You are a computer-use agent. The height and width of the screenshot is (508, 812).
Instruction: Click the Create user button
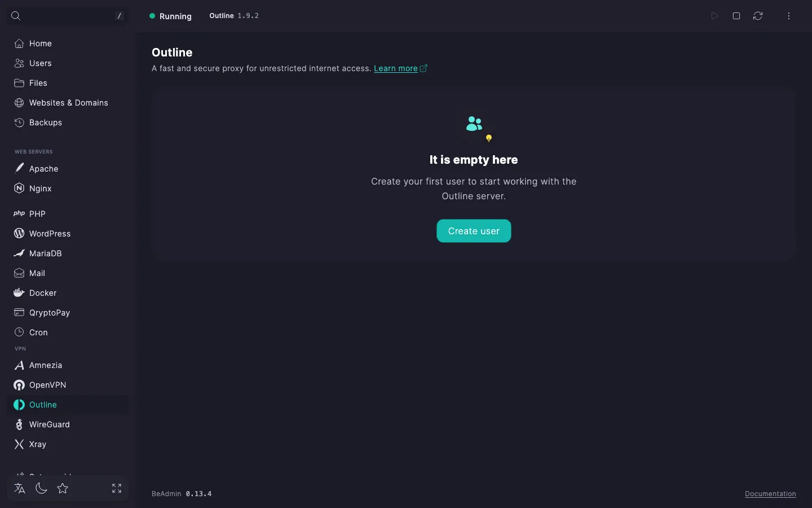(x=474, y=231)
